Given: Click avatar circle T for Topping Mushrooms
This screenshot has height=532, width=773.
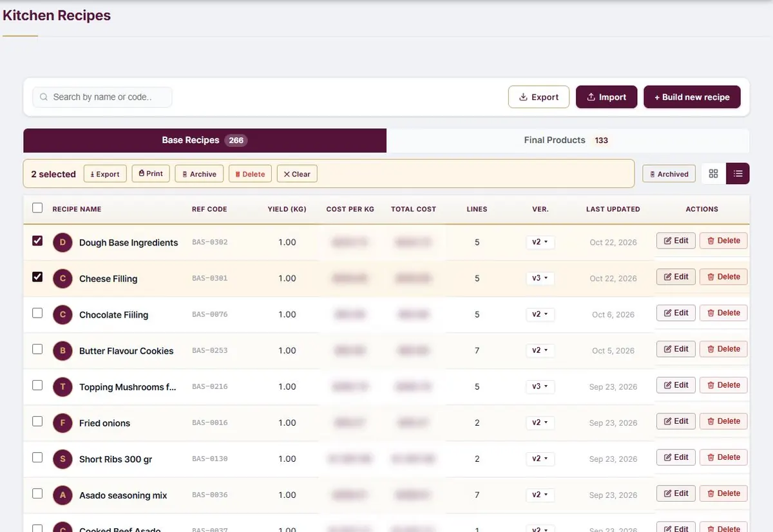Looking at the screenshot, I should 62,386.
